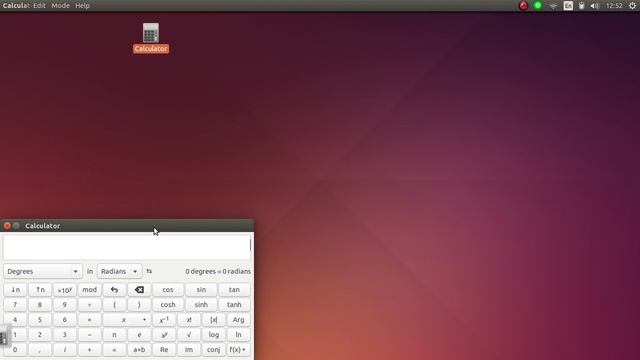This screenshot has height=360, width=640.
Task: Click the tanh button
Action: point(234,304)
